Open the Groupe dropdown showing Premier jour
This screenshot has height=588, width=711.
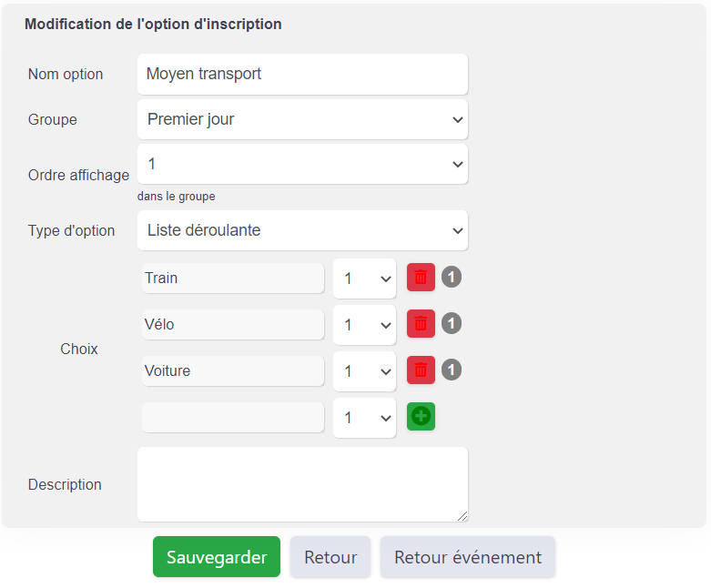click(x=302, y=119)
